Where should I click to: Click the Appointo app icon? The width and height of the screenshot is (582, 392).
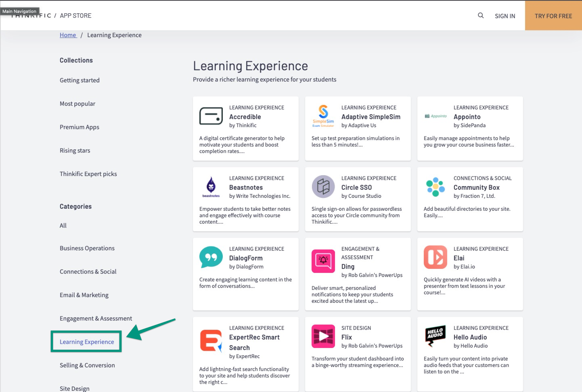click(x=435, y=116)
